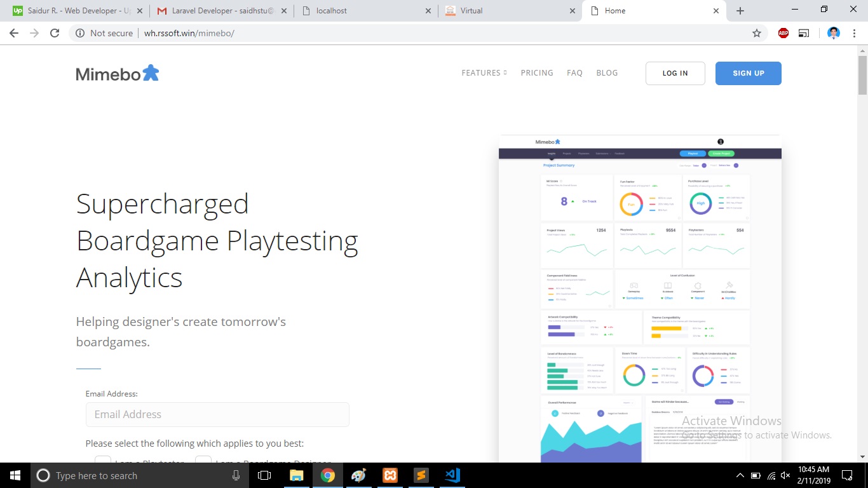Screen dimensions: 868x488
Task: Click the LOG IN button
Action: point(675,73)
